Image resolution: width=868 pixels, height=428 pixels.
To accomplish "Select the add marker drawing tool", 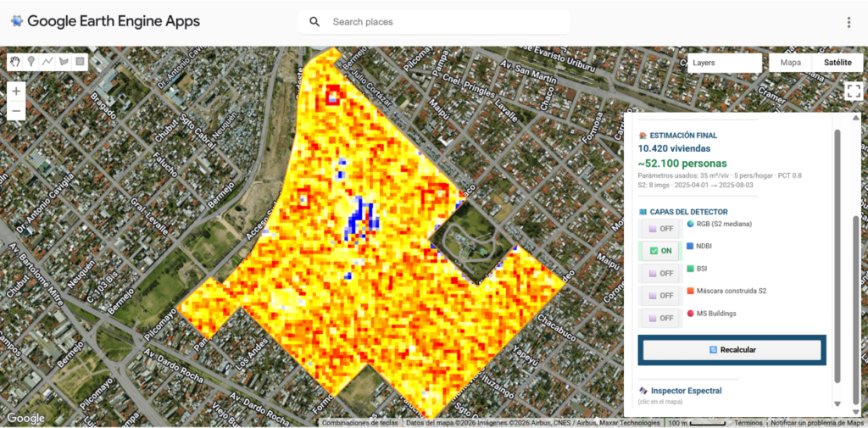I will pyautogui.click(x=31, y=62).
